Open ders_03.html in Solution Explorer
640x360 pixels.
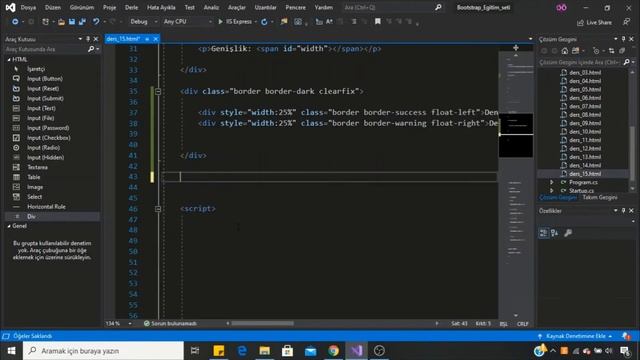(x=585, y=72)
